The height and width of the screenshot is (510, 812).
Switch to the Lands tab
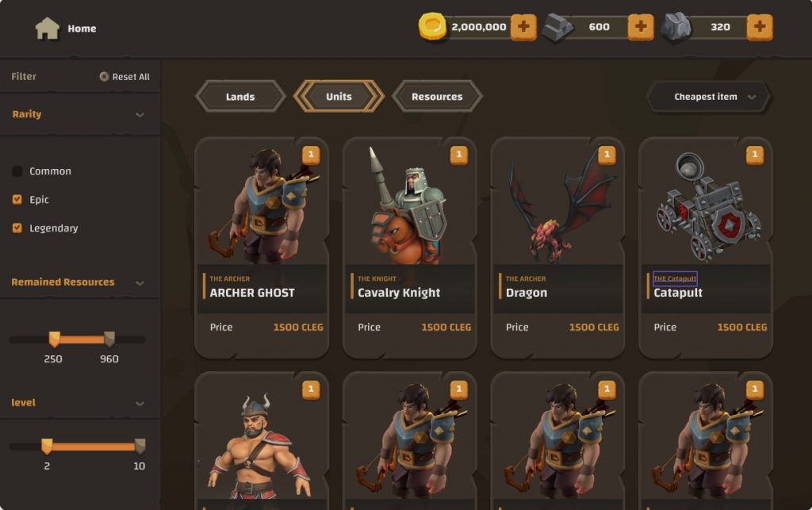(x=240, y=96)
